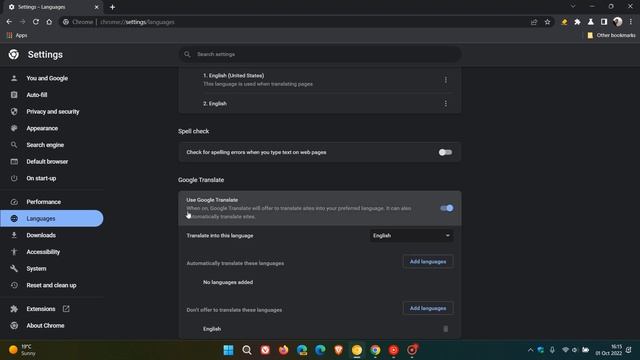Viewport: 640px width, 360px height.
Task: Click the yellow extension icon in toolbar
Action: 564,22
